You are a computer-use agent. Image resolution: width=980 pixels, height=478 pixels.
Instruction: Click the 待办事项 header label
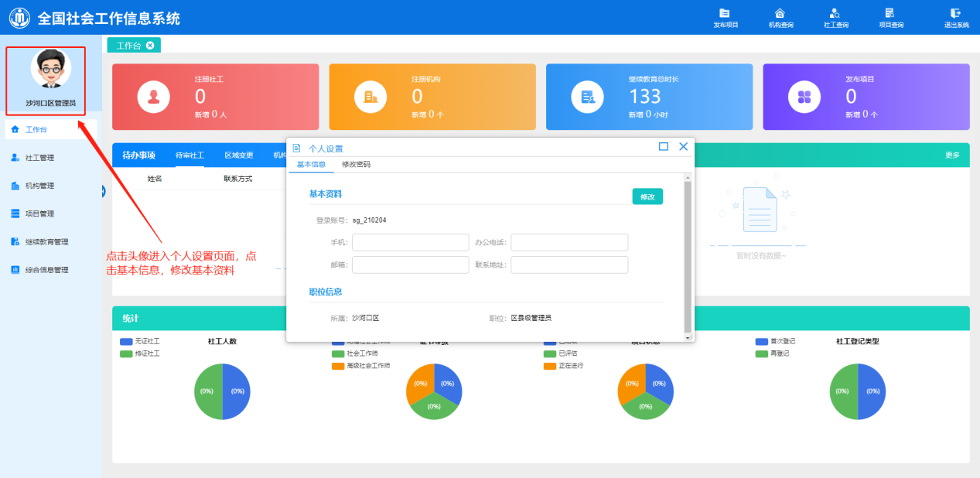coord(139,155)
